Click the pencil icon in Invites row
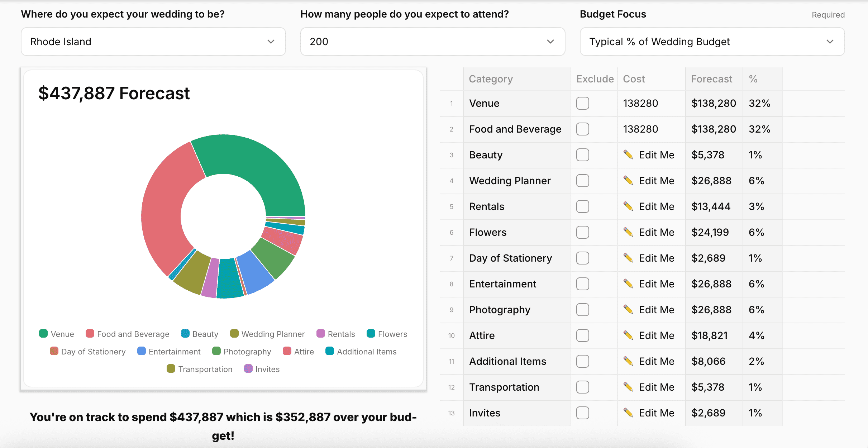The image size is (868, 448). coord(628,413)
